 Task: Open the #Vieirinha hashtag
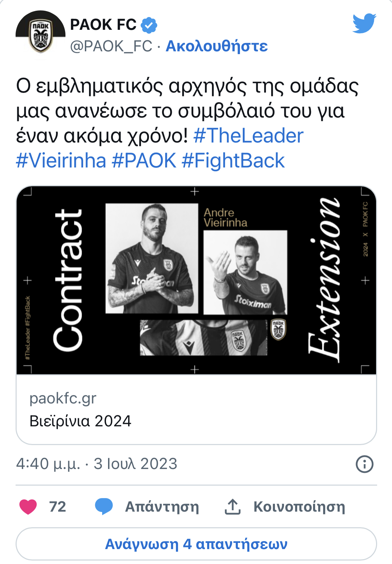[61, 161]
